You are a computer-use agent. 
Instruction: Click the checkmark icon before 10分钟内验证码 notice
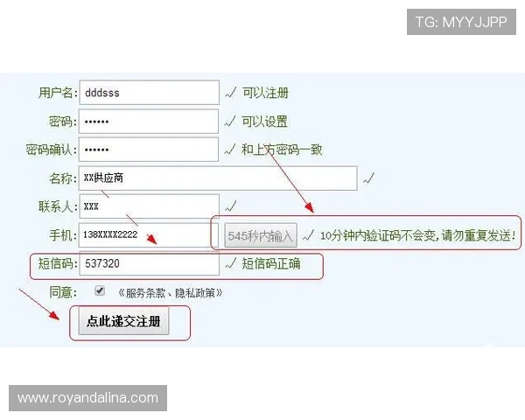tap(308, 235)
